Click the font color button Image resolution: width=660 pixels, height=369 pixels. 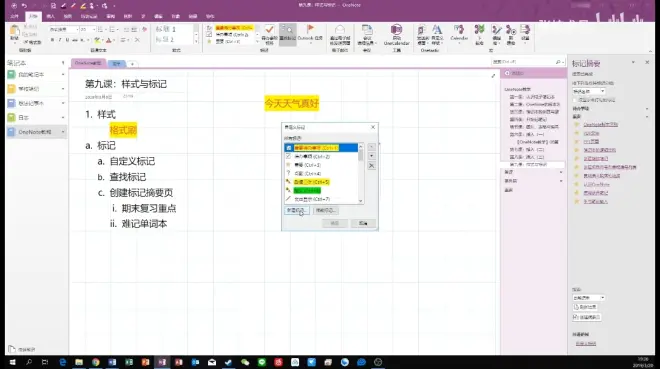point(109,40)
